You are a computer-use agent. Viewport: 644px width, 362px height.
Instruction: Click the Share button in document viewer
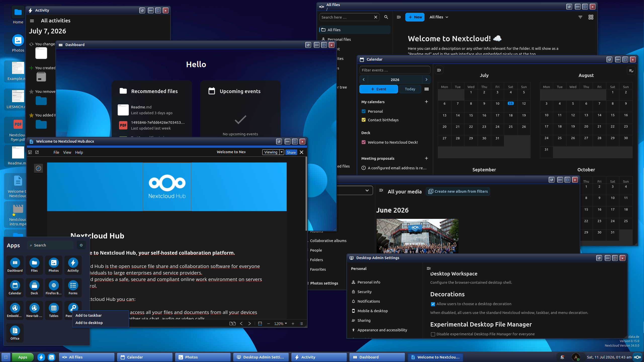click(291, 152)
